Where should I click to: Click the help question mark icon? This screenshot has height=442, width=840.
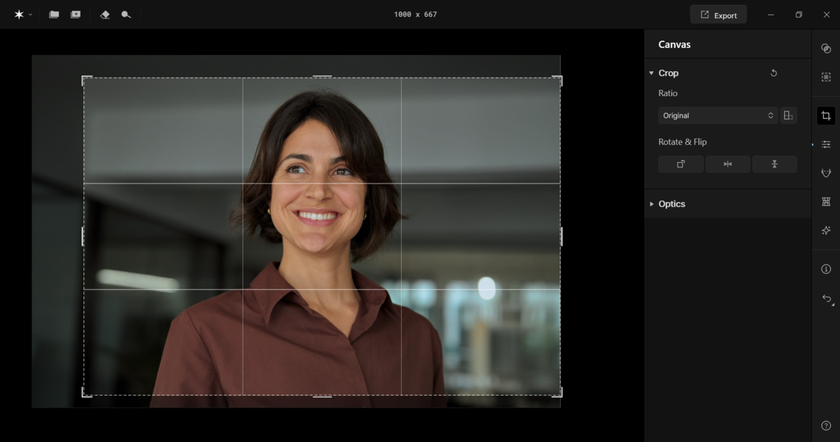coord(826,426)
